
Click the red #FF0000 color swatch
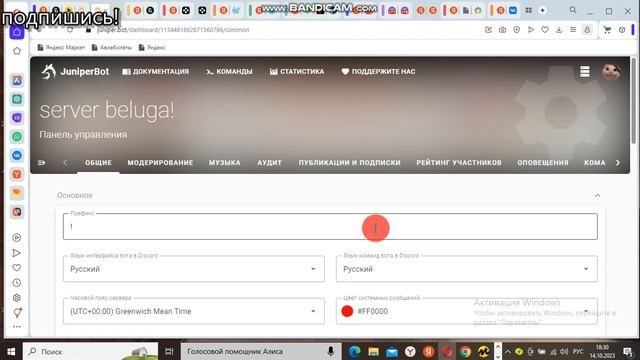[347, 311]
